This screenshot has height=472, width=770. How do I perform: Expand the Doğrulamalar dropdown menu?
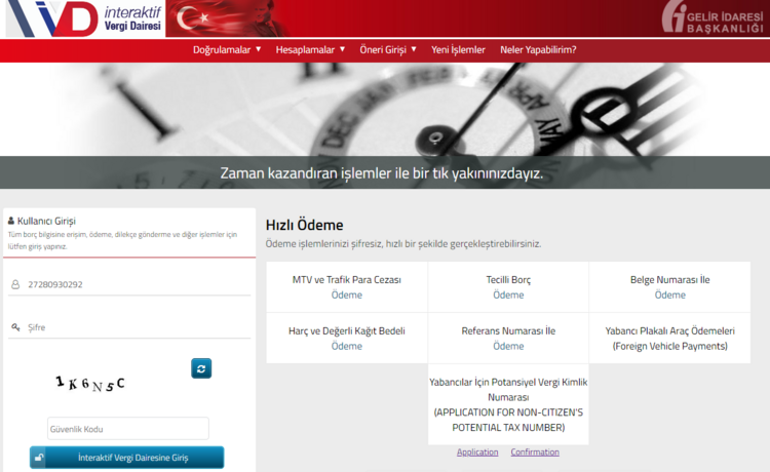click(x=226, y=49)
